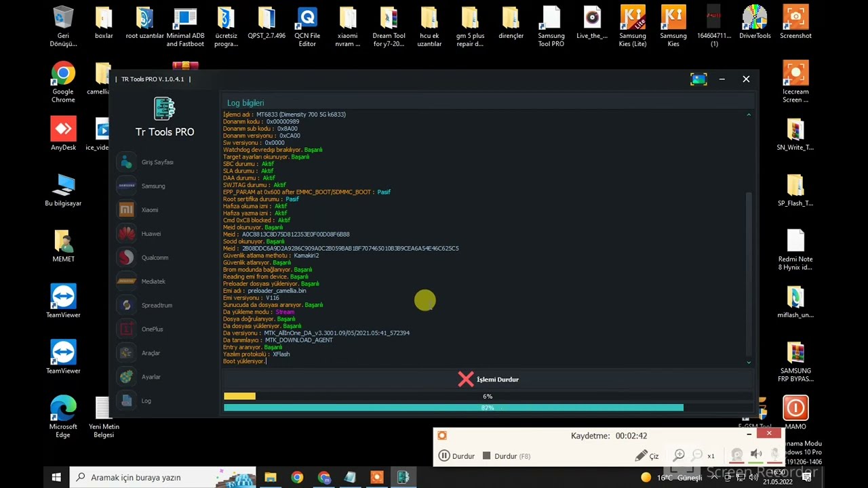The image size is (868, 488).
Task: Open Google Chrome from the taskbar
Action: [297, 477]
